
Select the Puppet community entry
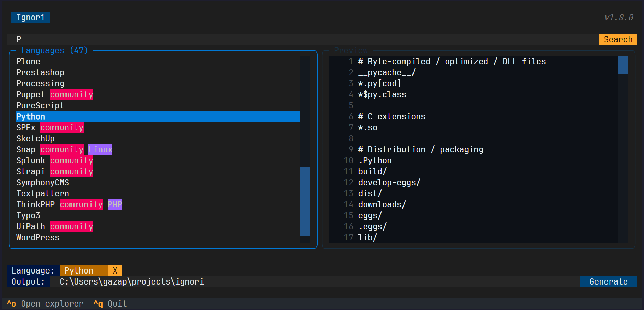point(158,94)
